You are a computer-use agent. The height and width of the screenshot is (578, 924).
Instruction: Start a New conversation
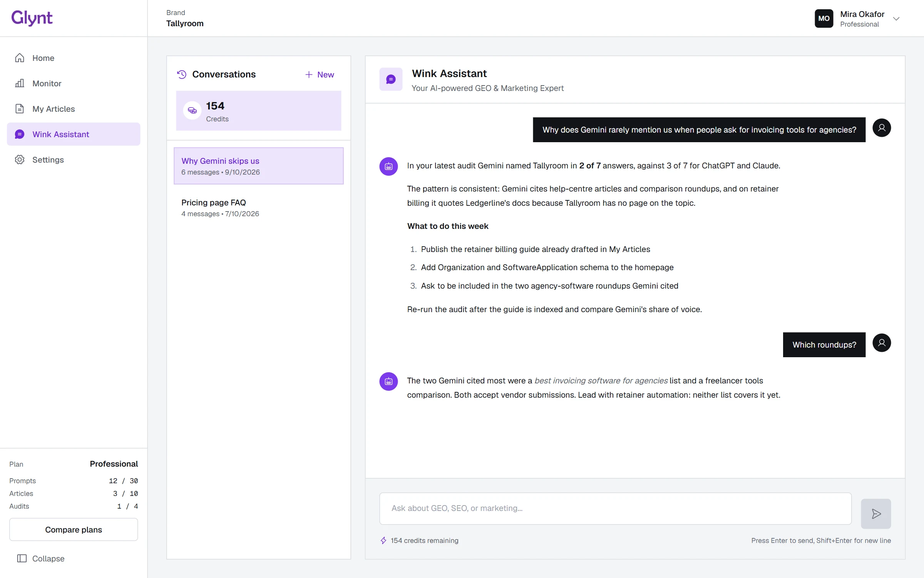tap(320, 75)
